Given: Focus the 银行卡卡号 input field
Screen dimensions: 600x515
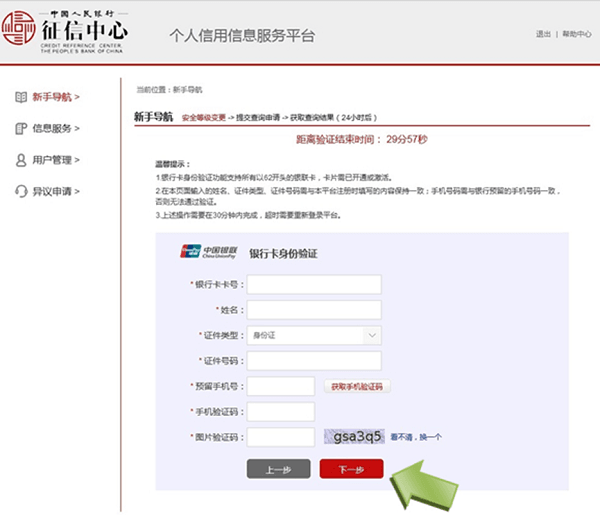Looking at the screenshot, I should point(314,284).
